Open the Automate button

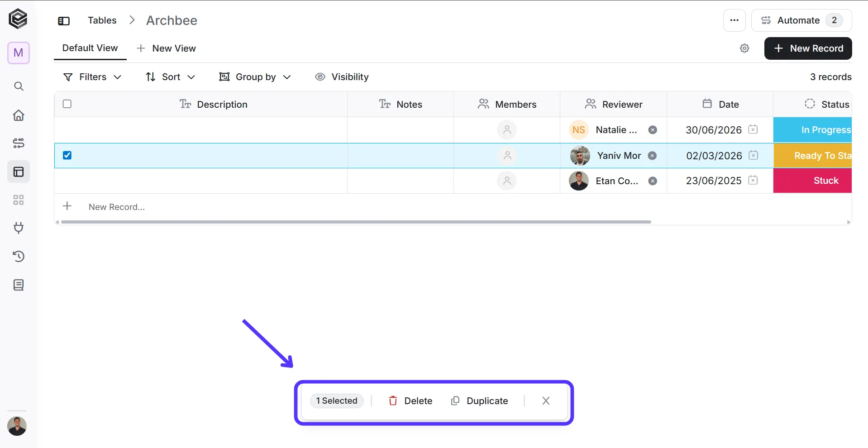point(801,20)
